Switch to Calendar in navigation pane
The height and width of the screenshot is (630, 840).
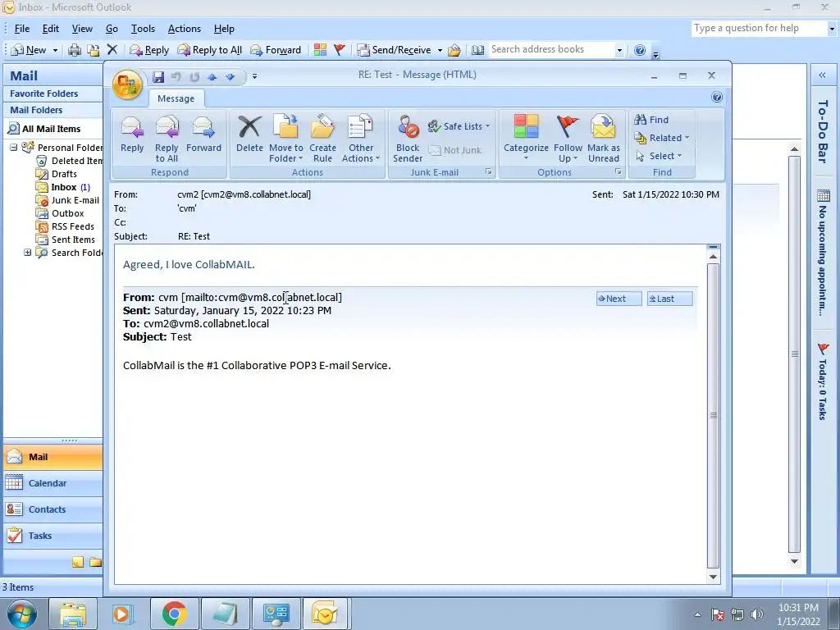point(52,483)
